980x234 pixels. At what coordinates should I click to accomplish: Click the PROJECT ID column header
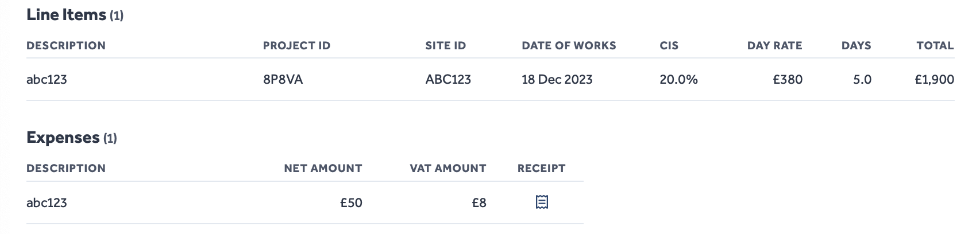(296, 46)
